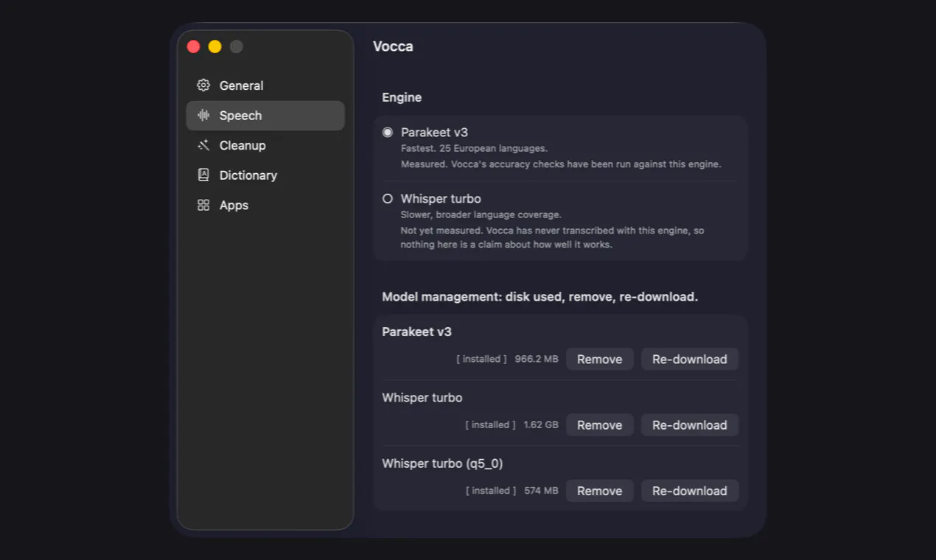Screen dimensions: 936x560
Task: Go to the Cleanup section
Action: [265, 145]
